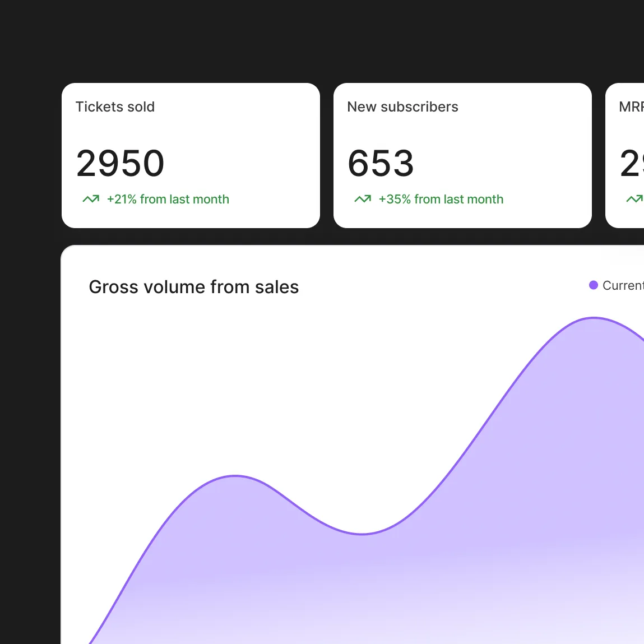Toggle the Current series visibility in the chart legend
Image resolution: width=644 pixels, height=644 pixels.
pos(594,285)
